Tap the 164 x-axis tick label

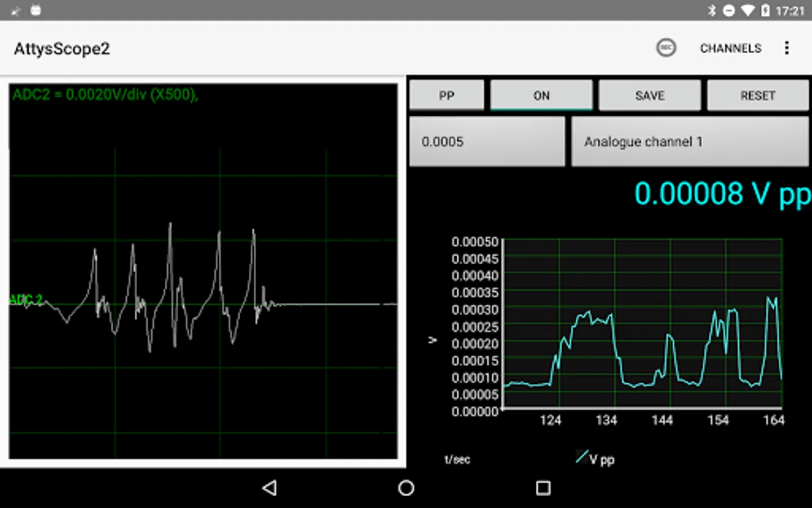click(x=774, y=420)
